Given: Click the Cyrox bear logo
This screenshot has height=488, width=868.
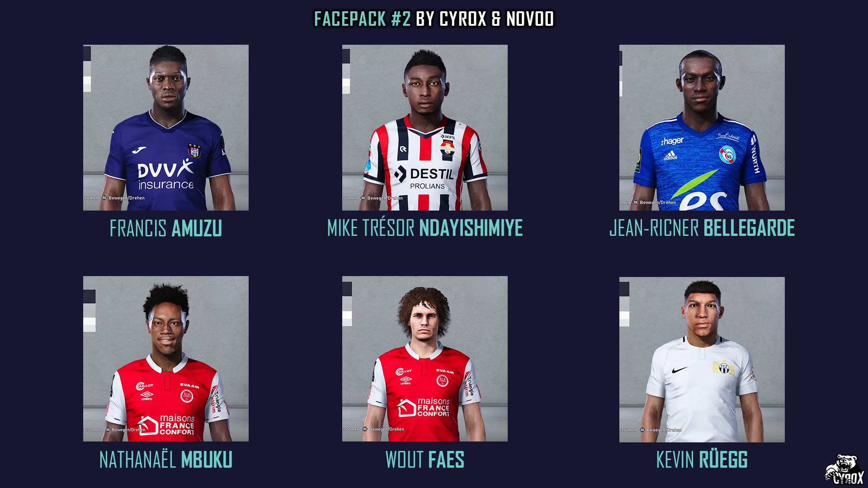Looking at the screenshot, I should pyautogui.click(x=844, y=470).
